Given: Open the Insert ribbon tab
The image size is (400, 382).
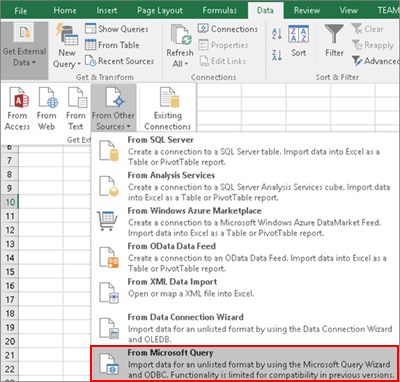Looking at the screenshot, I should (107, 10).
